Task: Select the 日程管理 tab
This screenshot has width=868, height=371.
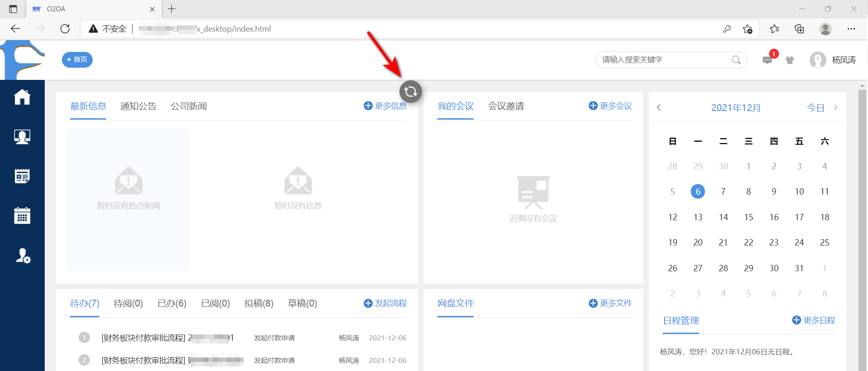Action: pos(681,320)
